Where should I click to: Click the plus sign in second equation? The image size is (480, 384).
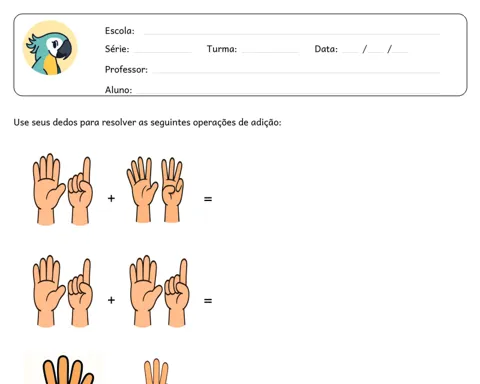coord(111,300)
